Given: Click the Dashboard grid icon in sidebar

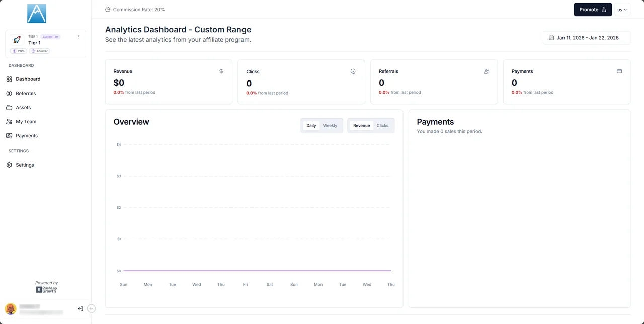Looking at the screenshot, I should [x=9, y=79].
